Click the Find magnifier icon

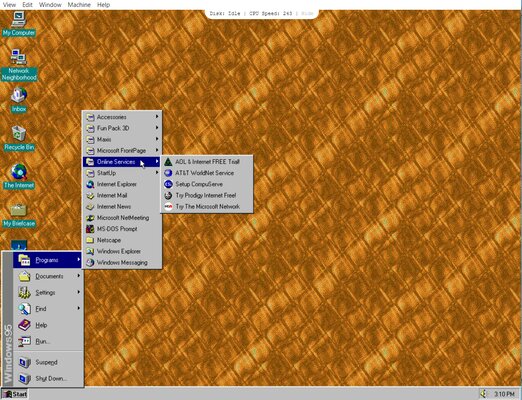(x=24, y=309)
